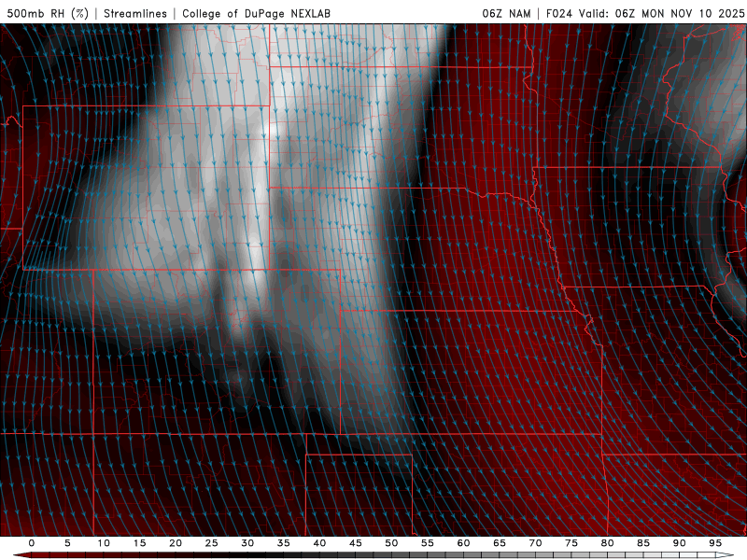Click the '15' value on color scale

(139, 543)
